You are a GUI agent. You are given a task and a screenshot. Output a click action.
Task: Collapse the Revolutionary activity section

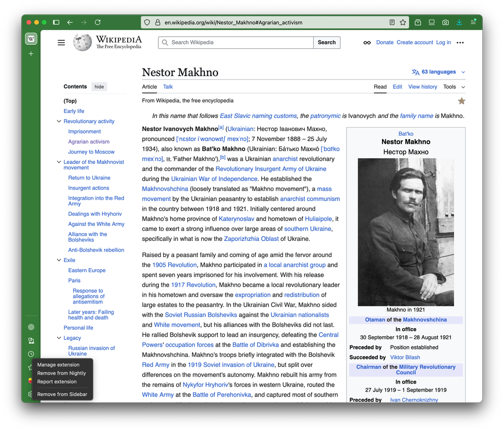pos(59,121)
